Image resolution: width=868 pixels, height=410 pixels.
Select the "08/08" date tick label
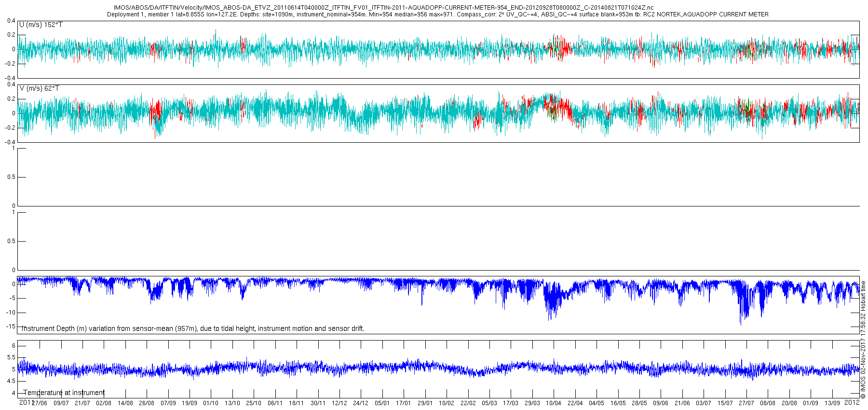click(x=768, y=403)
